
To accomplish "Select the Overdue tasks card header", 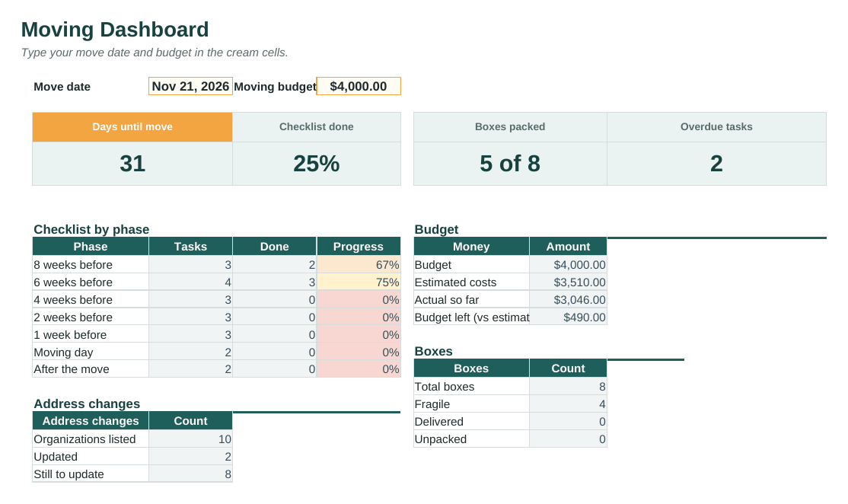I will click(x=716, y=127).
